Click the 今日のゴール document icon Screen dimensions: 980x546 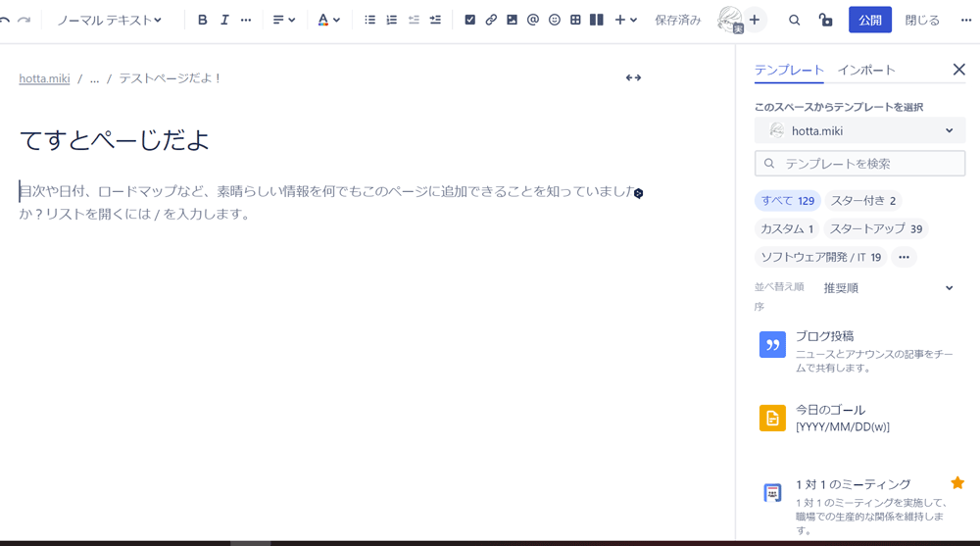coord(772,418)
